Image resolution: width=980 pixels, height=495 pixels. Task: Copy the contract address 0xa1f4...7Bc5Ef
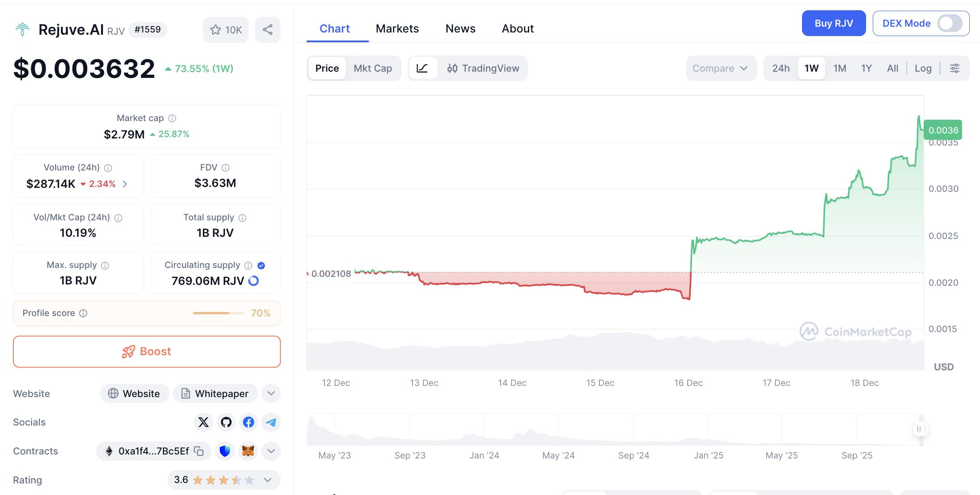point(199,451)
